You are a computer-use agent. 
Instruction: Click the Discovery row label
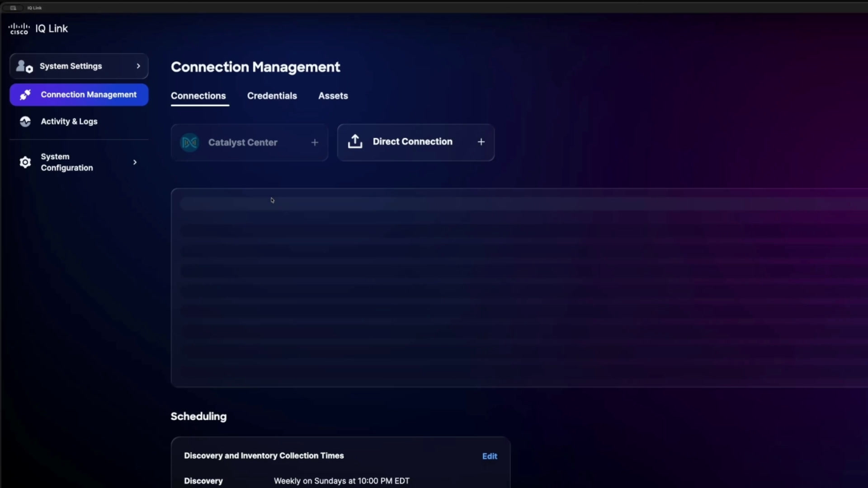(203, 481)
